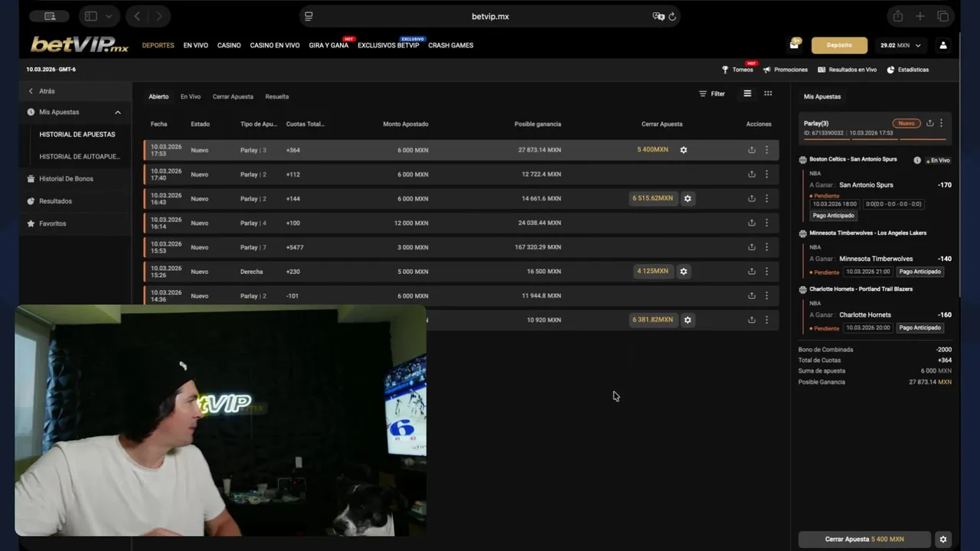
Task: Cash out 4 125MXN on Derecha bet
Action: (x=653, y=272)
